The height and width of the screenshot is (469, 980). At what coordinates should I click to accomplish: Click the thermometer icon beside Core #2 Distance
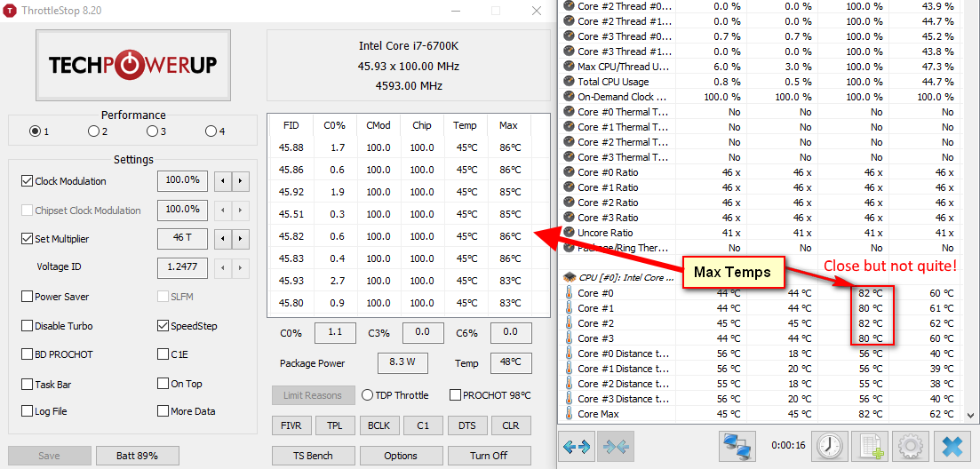pos(569,384)
